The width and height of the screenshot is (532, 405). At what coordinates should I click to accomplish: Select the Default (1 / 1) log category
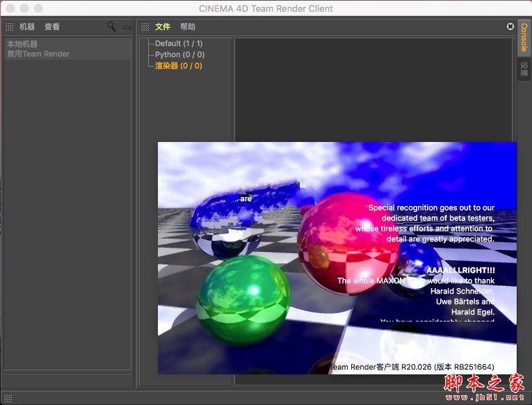pos(179,43)
